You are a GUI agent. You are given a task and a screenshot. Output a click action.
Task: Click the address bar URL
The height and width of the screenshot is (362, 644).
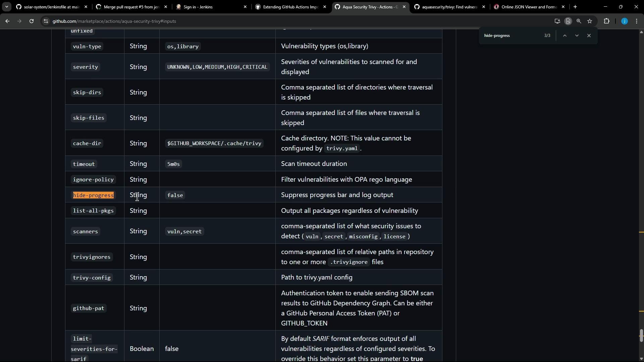click(114, 21)
